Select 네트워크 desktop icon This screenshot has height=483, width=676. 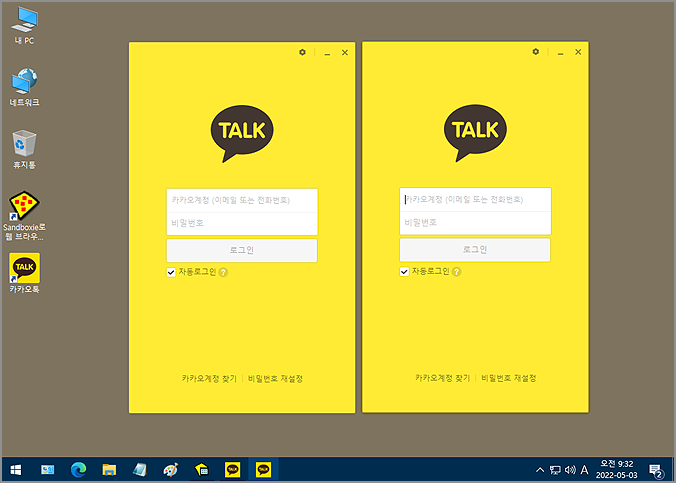point(25,88)
